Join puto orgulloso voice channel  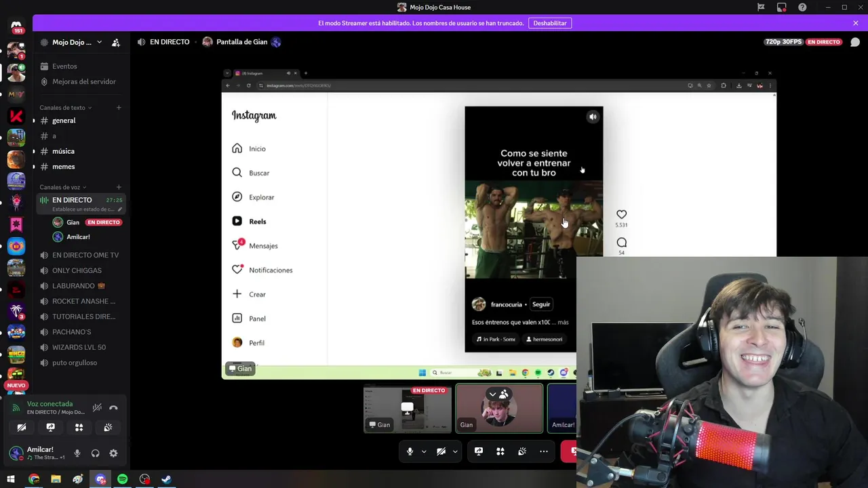point(75,363)
